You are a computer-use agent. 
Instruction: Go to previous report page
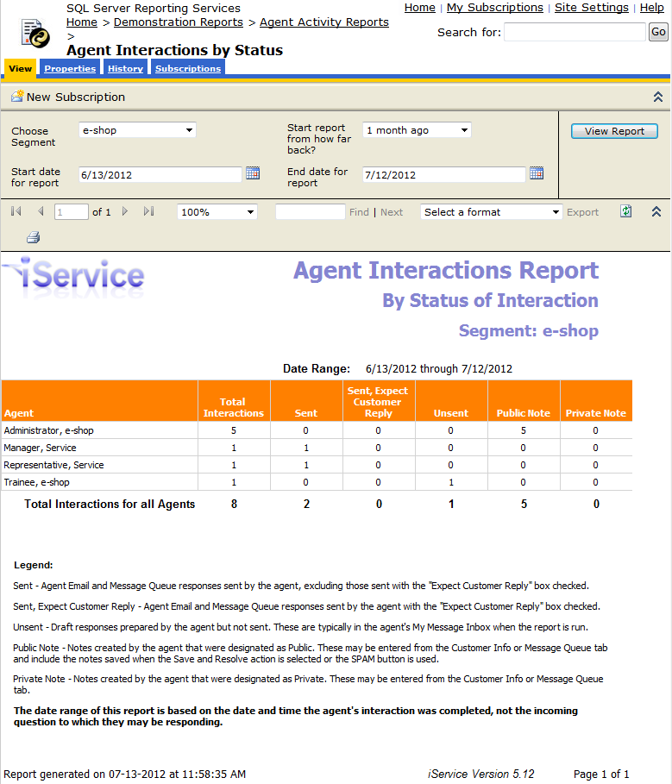point(41,211)
